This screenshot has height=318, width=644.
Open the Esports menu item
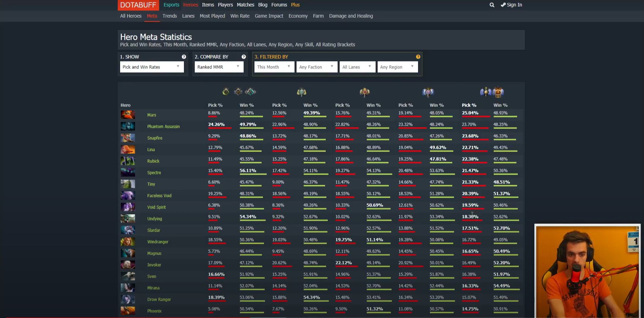tap(171, 5)
